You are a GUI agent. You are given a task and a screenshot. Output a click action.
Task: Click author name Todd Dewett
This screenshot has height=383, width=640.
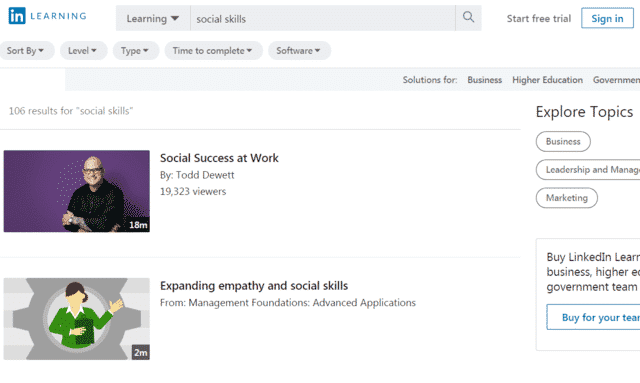(205, 175)
